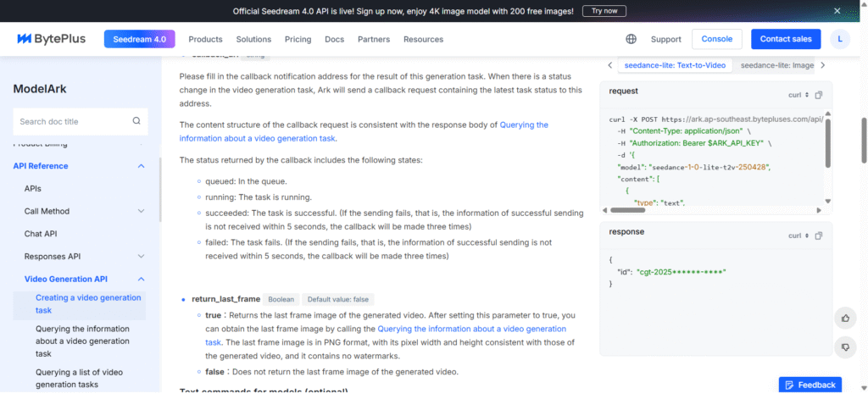Copy the request code sample
Viewport: 868px width, 399px height.
point(818,94)
